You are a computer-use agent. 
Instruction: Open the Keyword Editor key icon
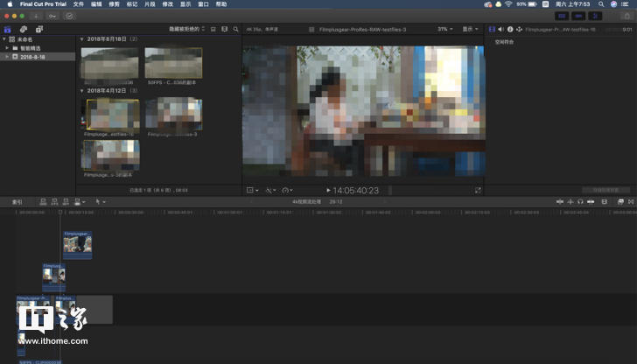tap(52, 17)
